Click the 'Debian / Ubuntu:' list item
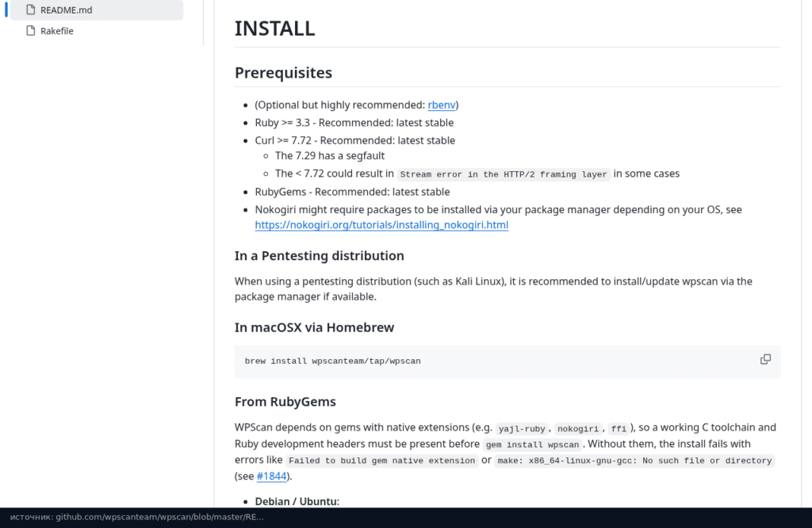 297,501
